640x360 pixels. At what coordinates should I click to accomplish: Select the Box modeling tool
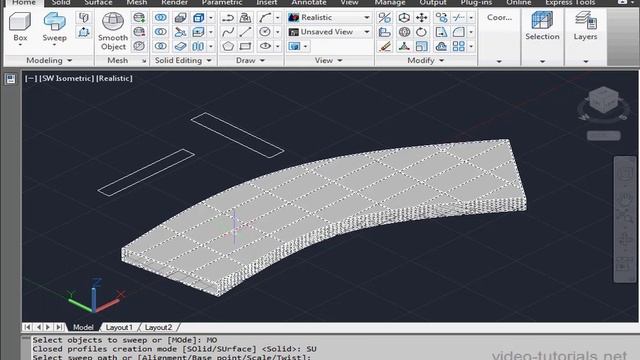click(x=20, y=27)
